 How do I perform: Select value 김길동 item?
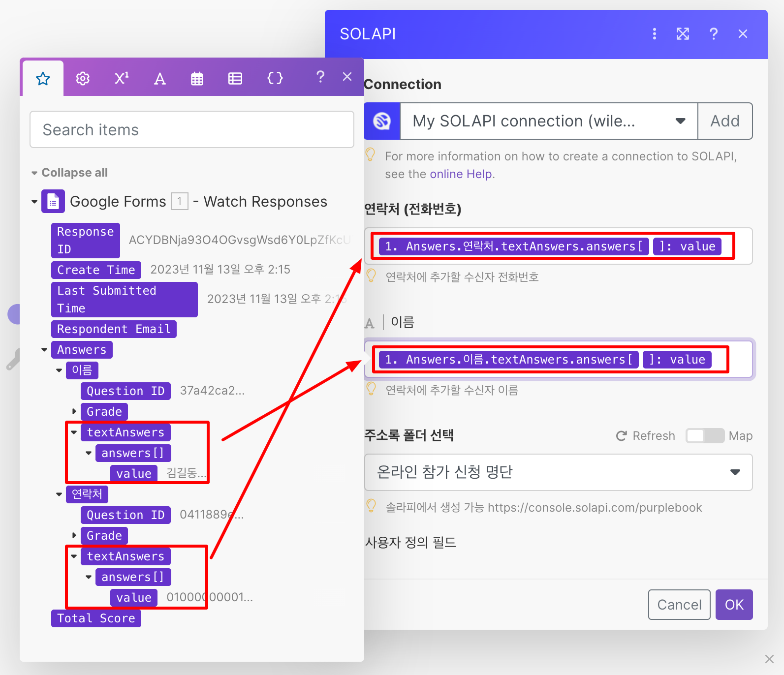coord(134,474)
